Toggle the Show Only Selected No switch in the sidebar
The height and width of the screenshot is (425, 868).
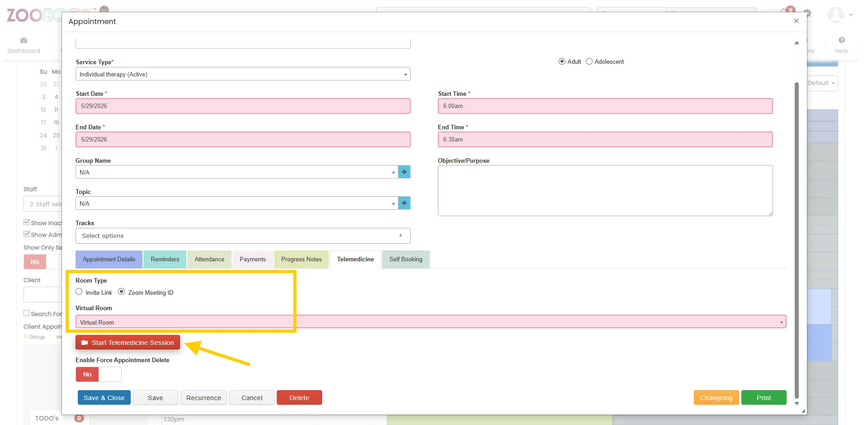click(43, 262)
